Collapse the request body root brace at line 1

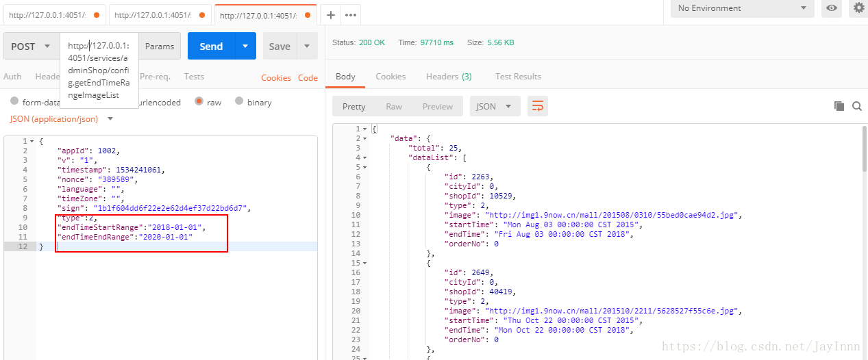(32, 141)
